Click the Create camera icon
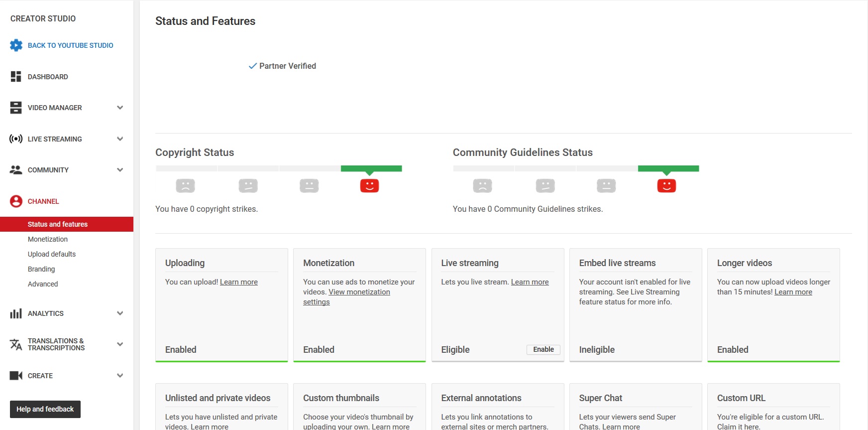This screenshot has height=430, width=868. 16,376
